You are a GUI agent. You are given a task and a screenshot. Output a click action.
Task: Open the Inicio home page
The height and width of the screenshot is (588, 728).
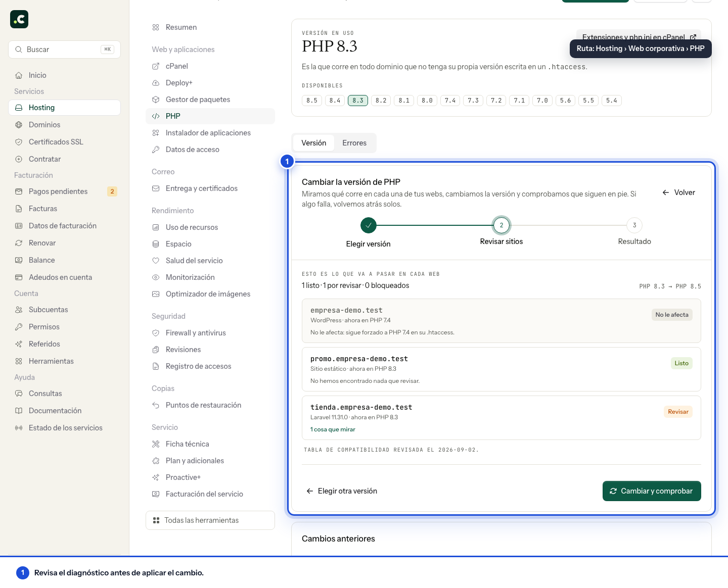pos(64,75)
